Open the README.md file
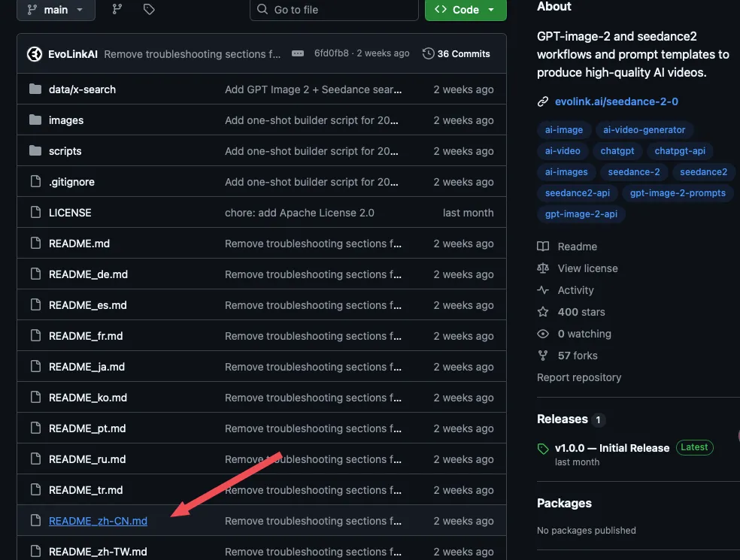The width and height of the screenshot is (740, 560). [79, 244]
